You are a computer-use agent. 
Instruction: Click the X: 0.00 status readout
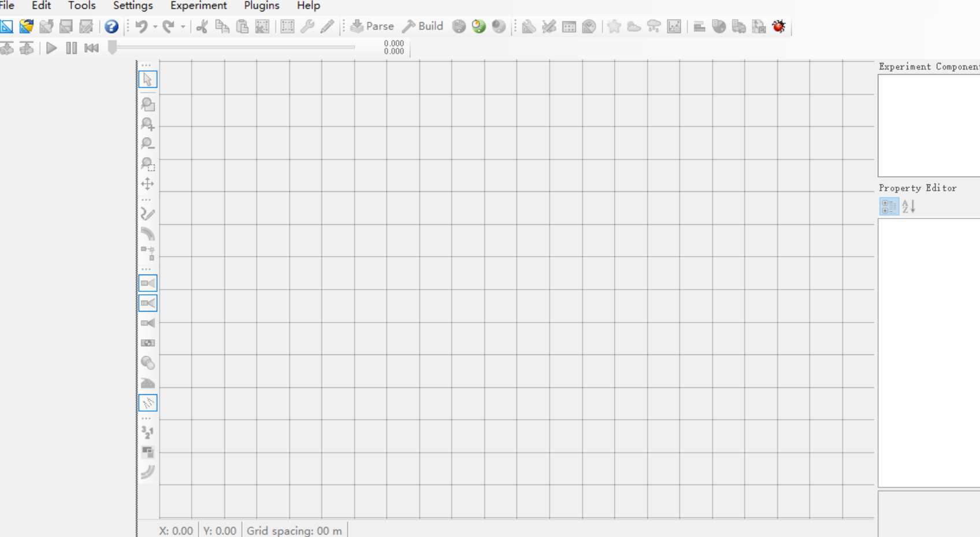click(x=176, y=531)
